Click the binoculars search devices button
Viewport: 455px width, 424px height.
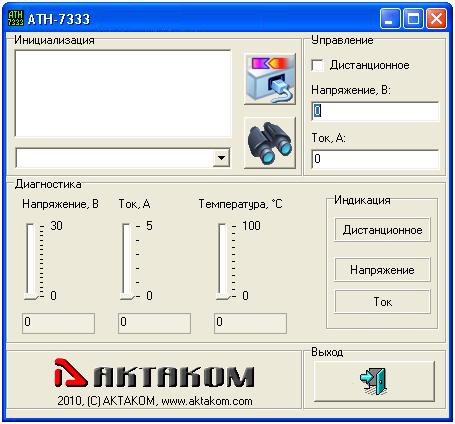coord(270,143)
